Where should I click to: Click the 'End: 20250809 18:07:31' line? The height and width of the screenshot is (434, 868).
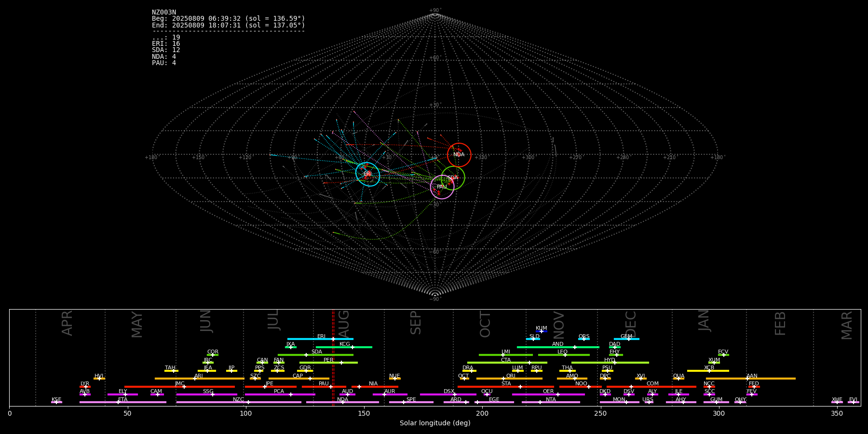point(229,25)
